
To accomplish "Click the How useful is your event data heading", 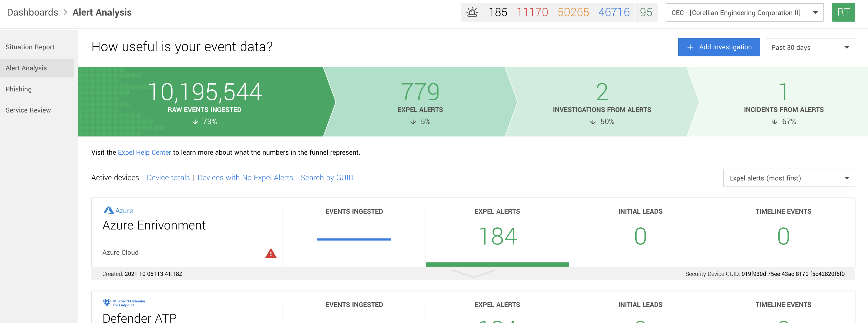I will pos(182,47).
